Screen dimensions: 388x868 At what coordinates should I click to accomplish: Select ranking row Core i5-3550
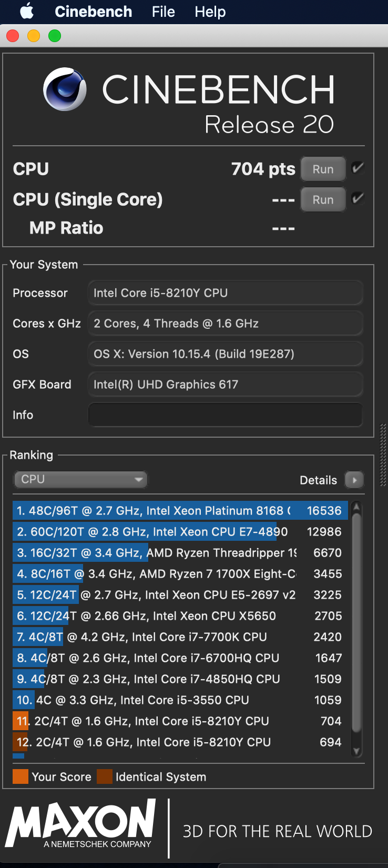[180, 700]
